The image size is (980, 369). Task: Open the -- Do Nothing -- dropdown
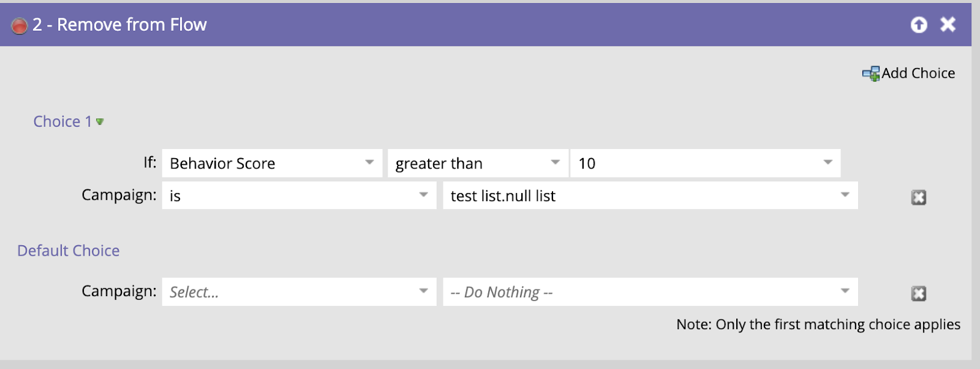650,292
